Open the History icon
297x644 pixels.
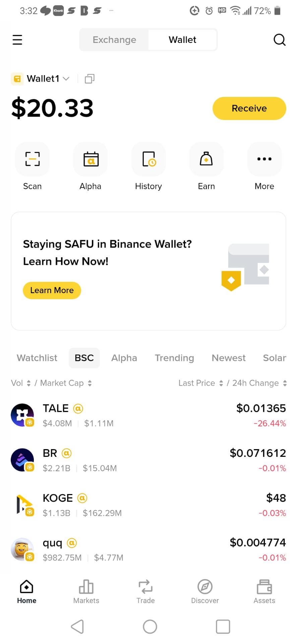pos(148,159)
